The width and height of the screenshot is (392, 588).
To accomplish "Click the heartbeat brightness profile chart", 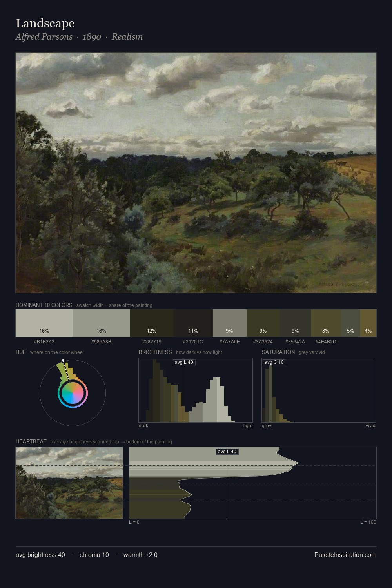I will tap(252, 483).
